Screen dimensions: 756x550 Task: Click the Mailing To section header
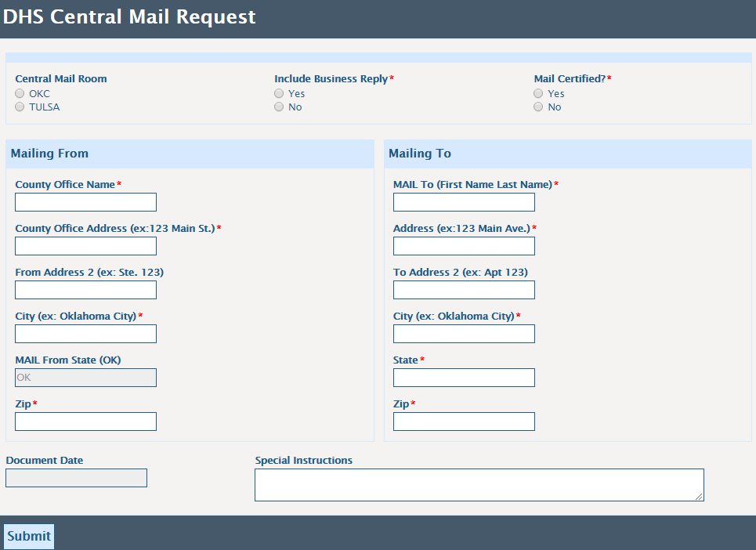click(568, 154)
